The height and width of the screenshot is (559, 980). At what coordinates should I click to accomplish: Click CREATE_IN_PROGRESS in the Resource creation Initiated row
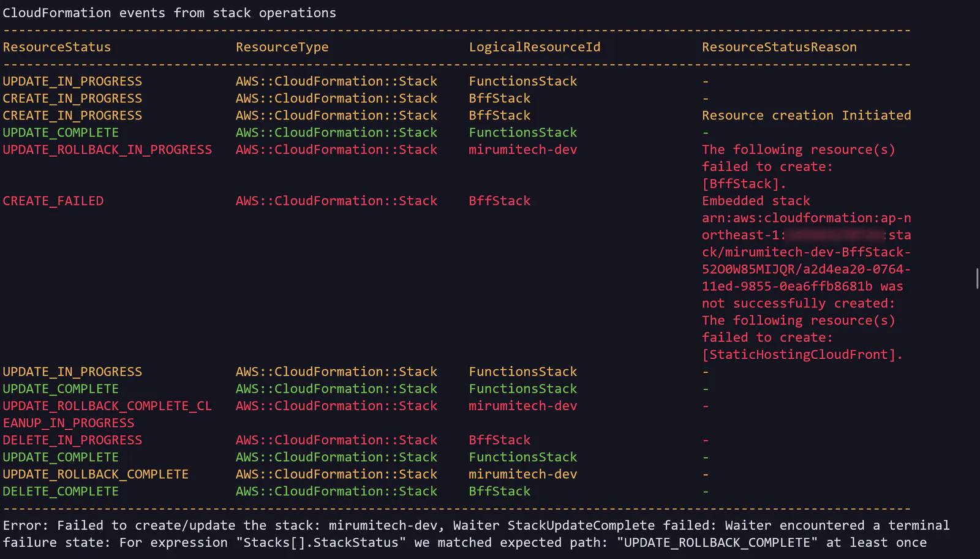tap(72, 116)
